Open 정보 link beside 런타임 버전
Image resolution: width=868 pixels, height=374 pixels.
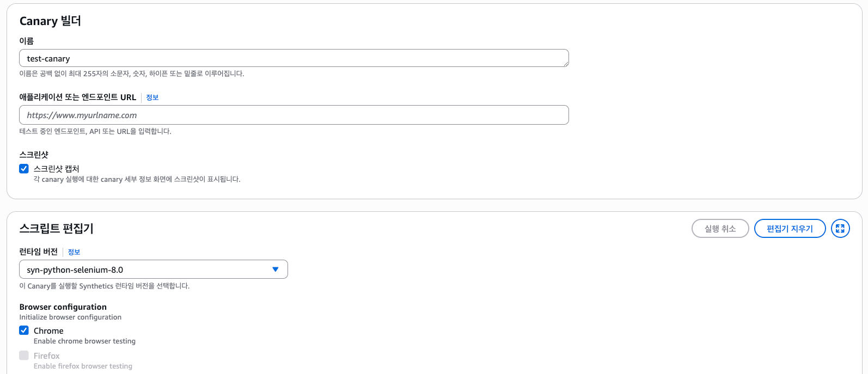[74, 252]
